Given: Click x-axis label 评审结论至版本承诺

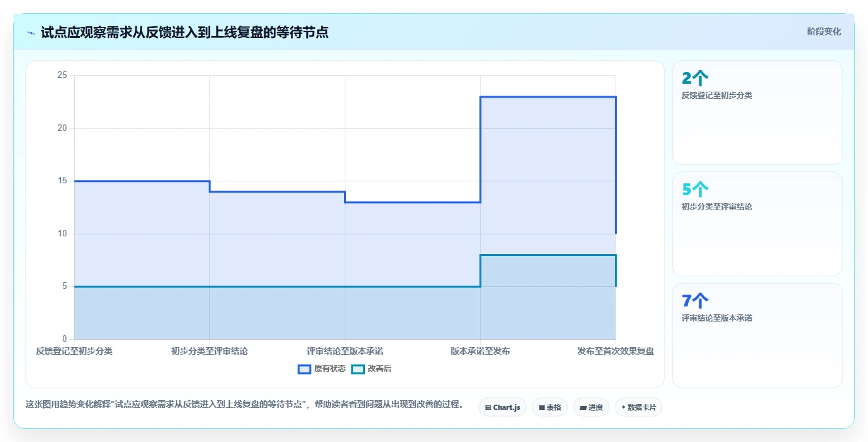Looking at the screenshot, I should 345,351.
